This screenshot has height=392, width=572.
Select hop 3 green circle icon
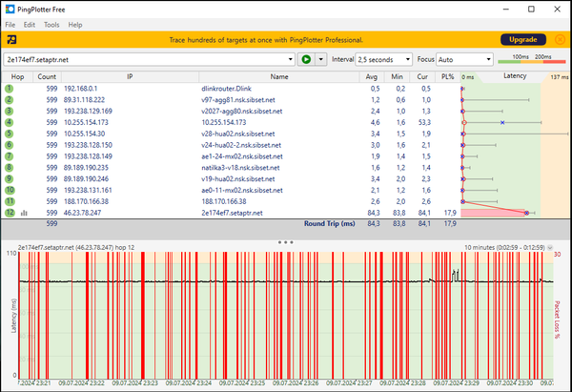point(10,111)
